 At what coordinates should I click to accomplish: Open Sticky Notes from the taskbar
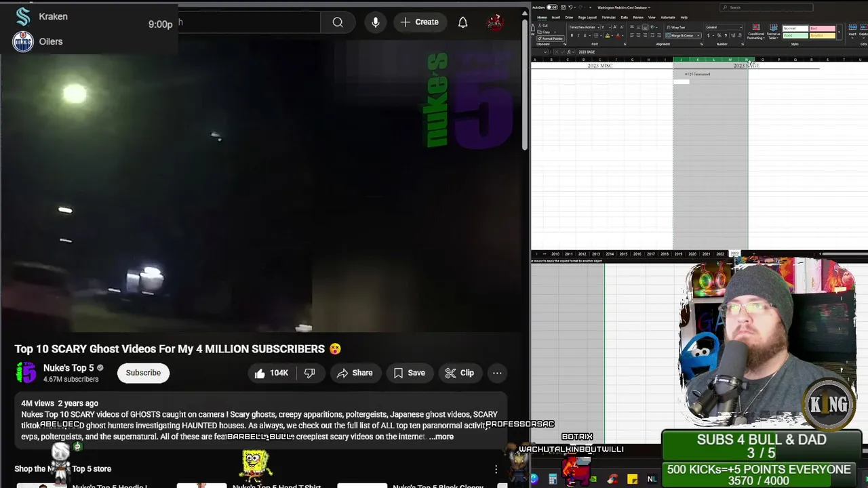pos(633,479)
